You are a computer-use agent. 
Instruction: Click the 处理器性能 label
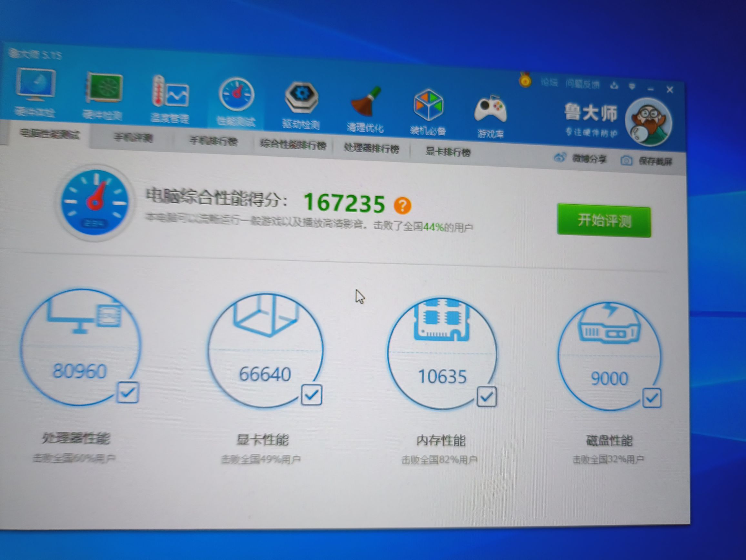tap(76, 438)
